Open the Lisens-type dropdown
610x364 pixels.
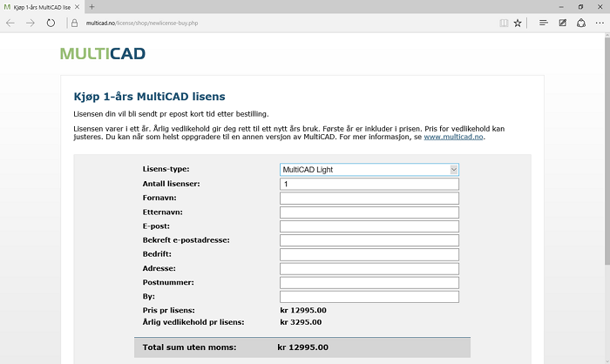[x=369, y=170]
